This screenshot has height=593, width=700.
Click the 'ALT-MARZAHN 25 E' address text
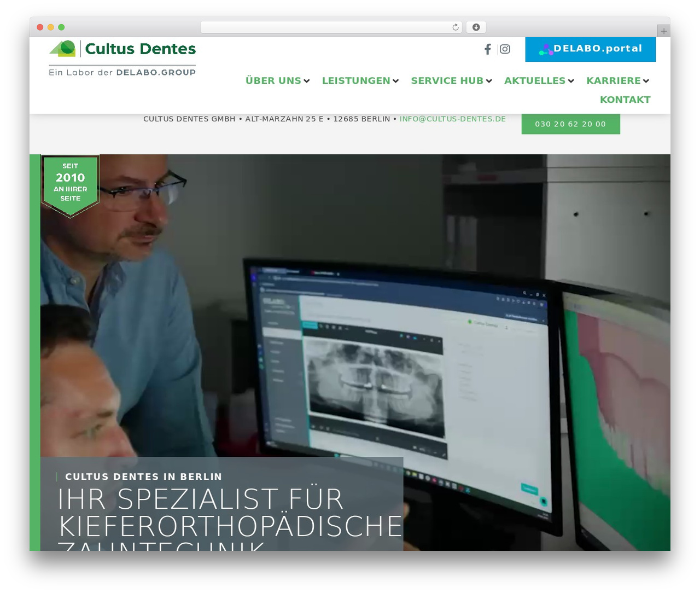click(284, 119)
